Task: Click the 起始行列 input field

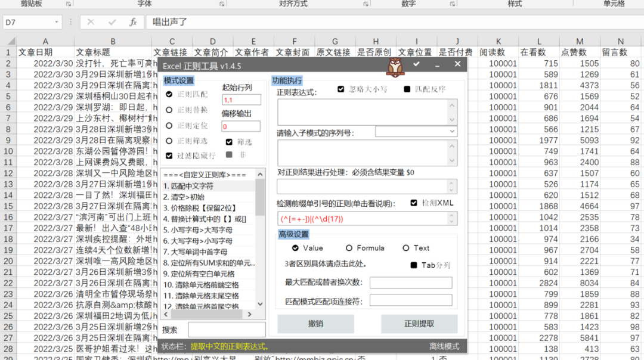Action: pos(241,100)
